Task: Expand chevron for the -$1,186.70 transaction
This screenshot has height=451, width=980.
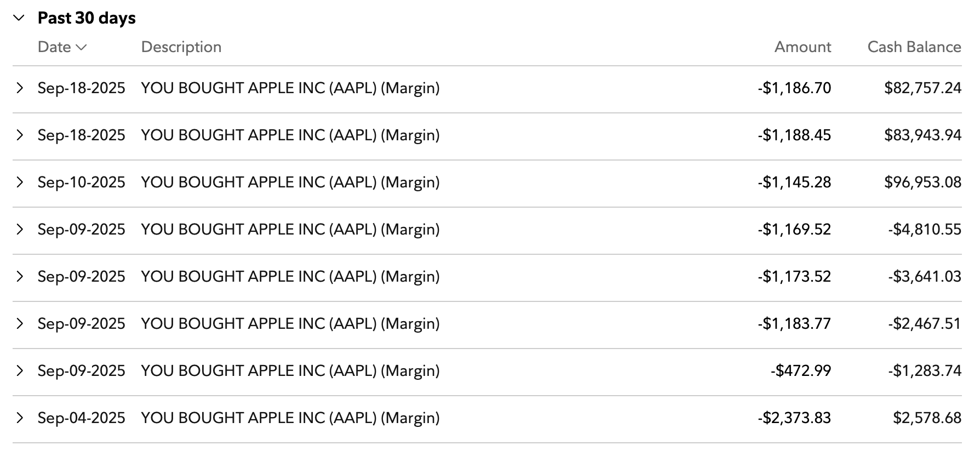Action: pyautogui.click(x=20, y=88)
